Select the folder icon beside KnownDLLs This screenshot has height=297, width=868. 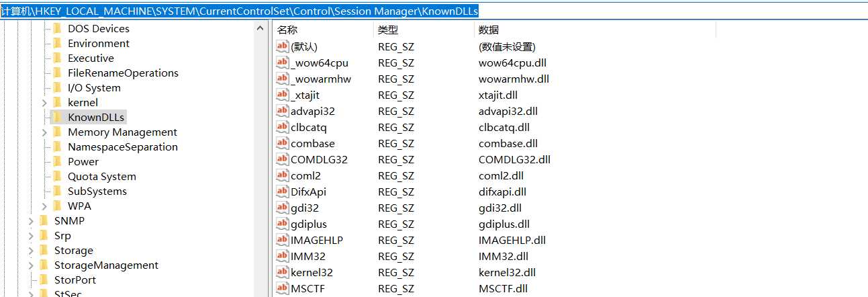pyautogui.click(x=57, y=117)
